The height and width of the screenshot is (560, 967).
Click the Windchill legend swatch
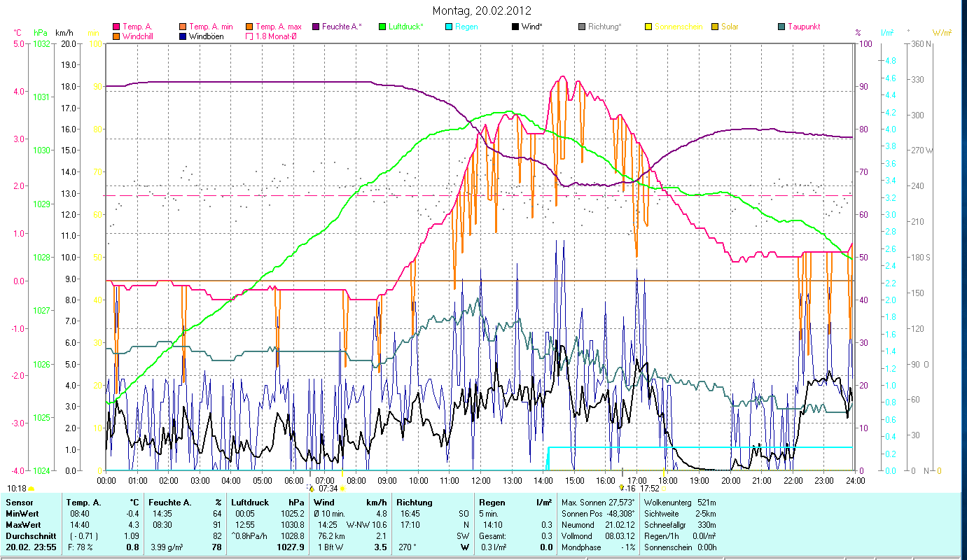(116, 36)
